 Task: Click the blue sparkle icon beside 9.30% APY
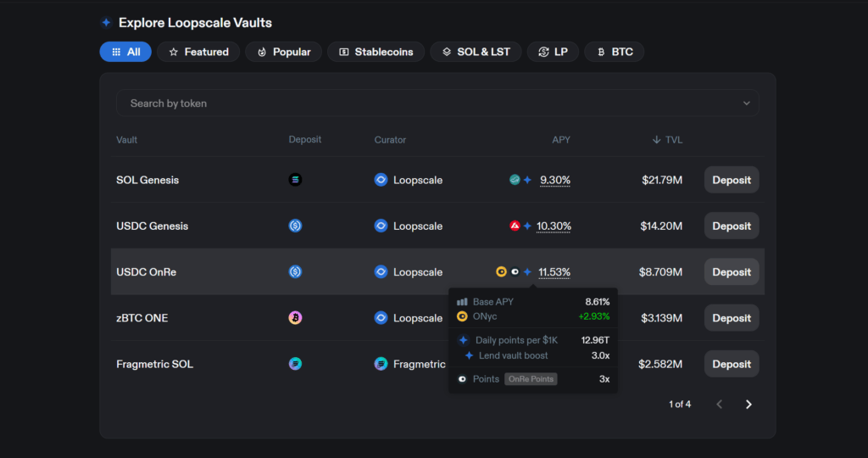point(527,180)
